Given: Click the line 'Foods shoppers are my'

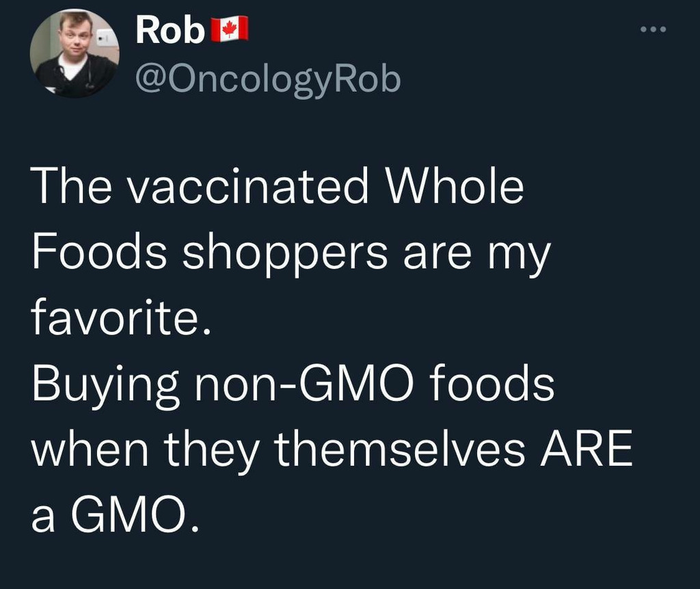Looking at the screenshot, I should point(290,254).
